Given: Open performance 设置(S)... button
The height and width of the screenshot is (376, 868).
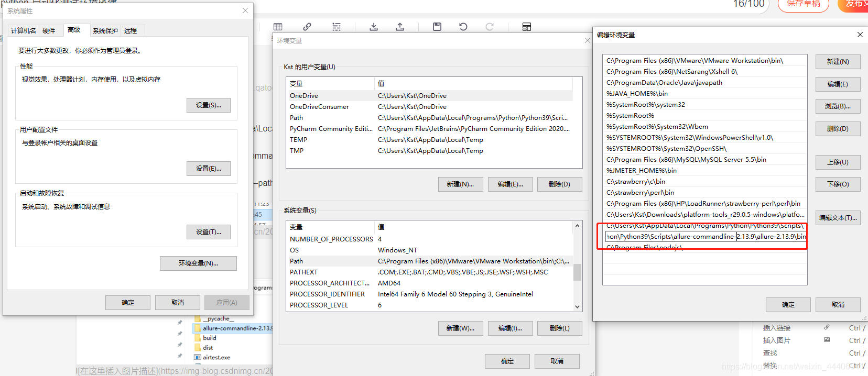Looking at the screenshot, I should (209, 105).
